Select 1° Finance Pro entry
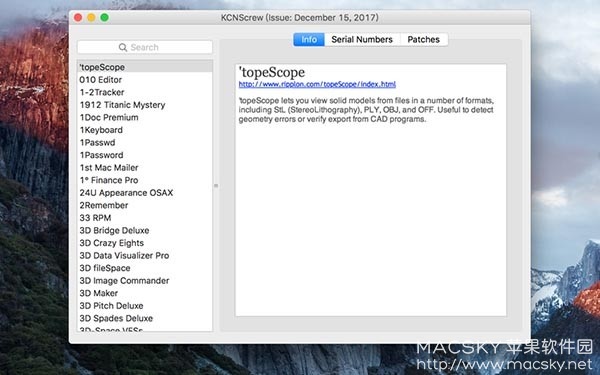The height and width of the screenshot is (375, 600). coord(145,180)
